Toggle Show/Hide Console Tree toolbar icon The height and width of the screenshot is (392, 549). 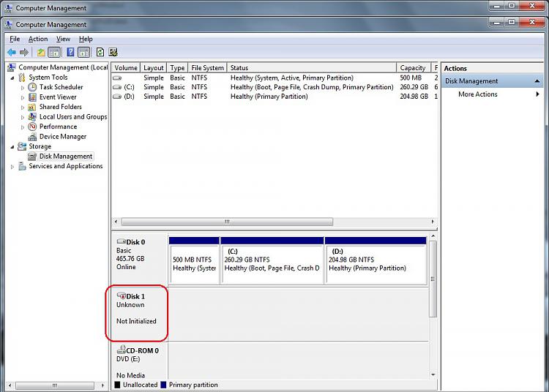coord(54,53)
